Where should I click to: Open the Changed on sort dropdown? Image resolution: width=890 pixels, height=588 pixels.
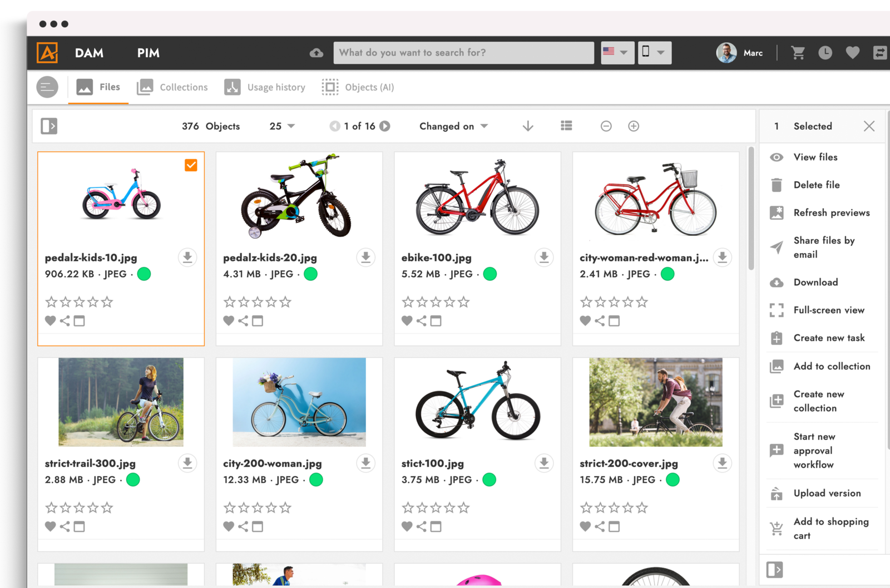[453, 126]
